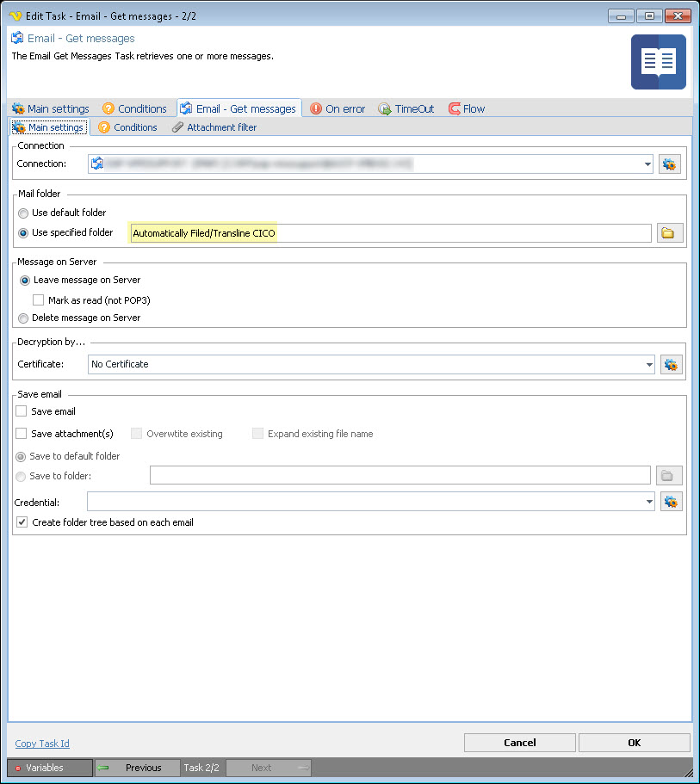Click the specified mail folder text field

point(389,233)
